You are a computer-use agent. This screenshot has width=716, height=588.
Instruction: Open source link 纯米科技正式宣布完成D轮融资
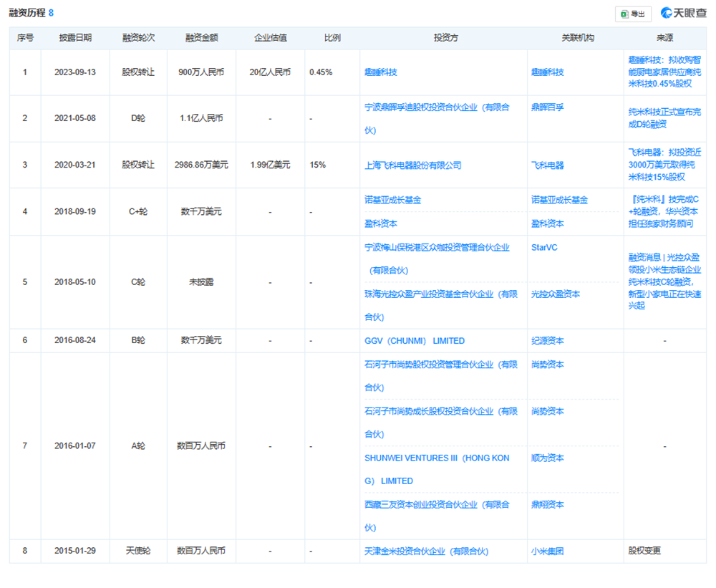click(x=664, y=118)
